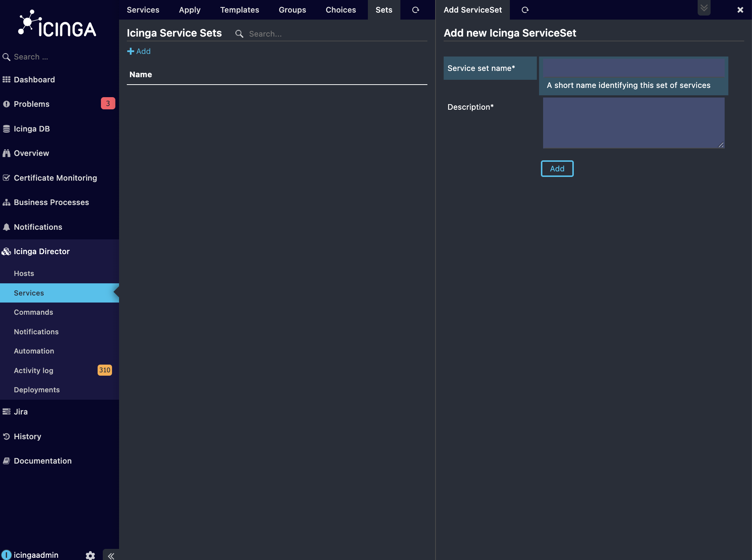752x560 pixels.
Task: Refresh the Sets tab list
Action: point(416,10)
